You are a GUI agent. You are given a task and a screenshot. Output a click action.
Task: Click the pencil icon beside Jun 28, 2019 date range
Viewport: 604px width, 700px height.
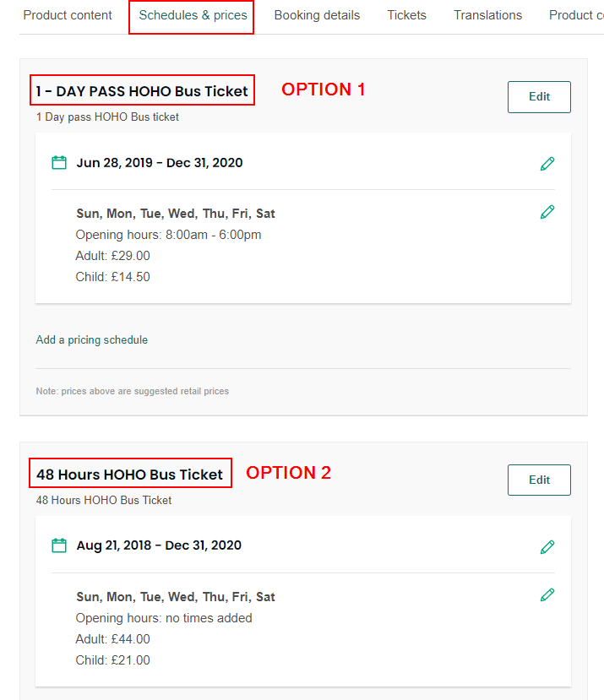coord(547,162)
